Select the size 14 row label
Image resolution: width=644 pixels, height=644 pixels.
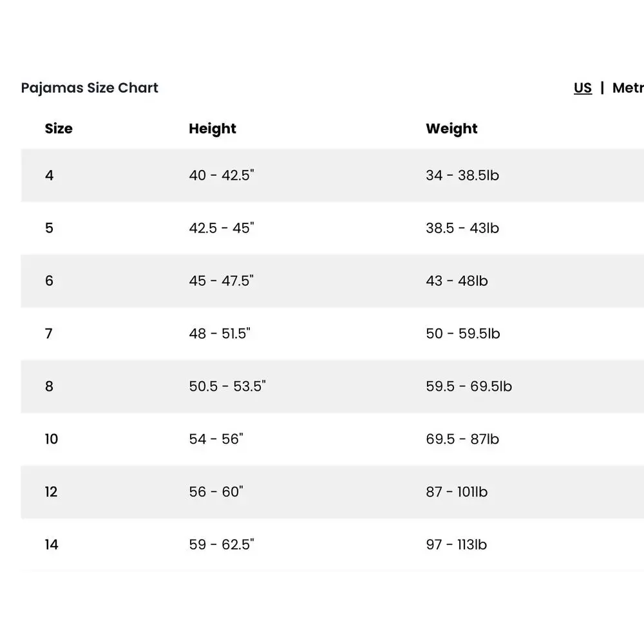[52, 545]
